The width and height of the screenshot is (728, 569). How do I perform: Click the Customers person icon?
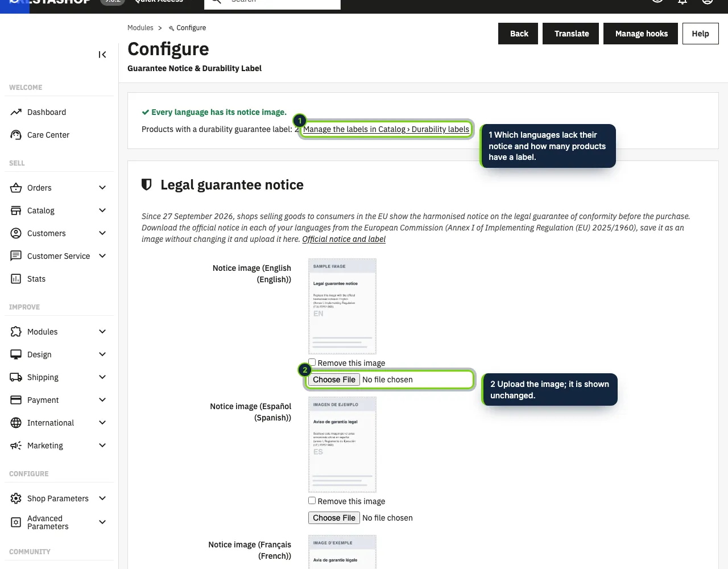coord(16,233)
